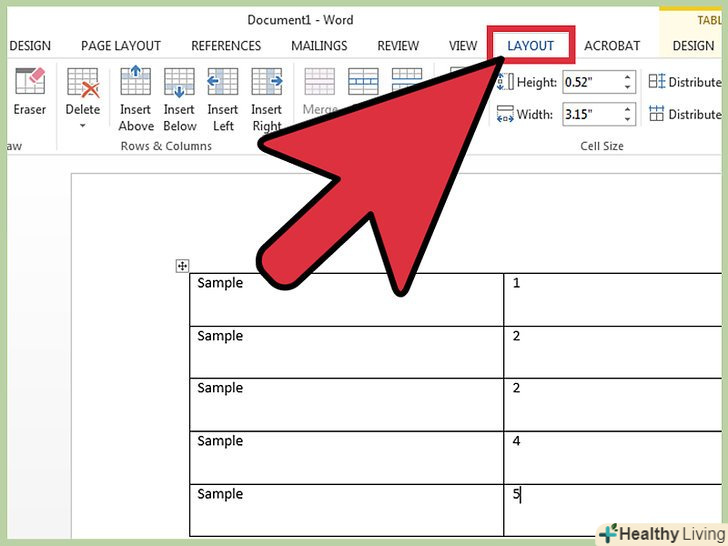Click Distribute Rows button
This screenshot has height=546, width=728.
click(x=685, y=82)
